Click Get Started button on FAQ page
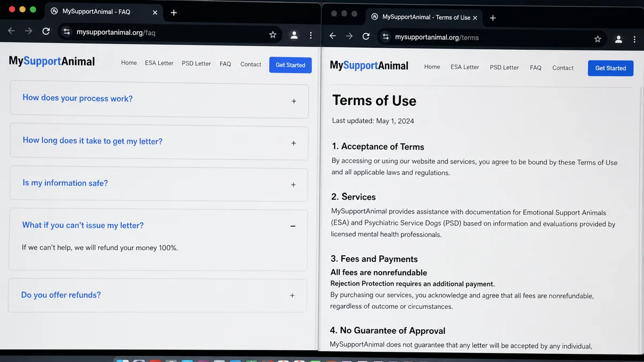The image size is (644, 362). [290, 65]
